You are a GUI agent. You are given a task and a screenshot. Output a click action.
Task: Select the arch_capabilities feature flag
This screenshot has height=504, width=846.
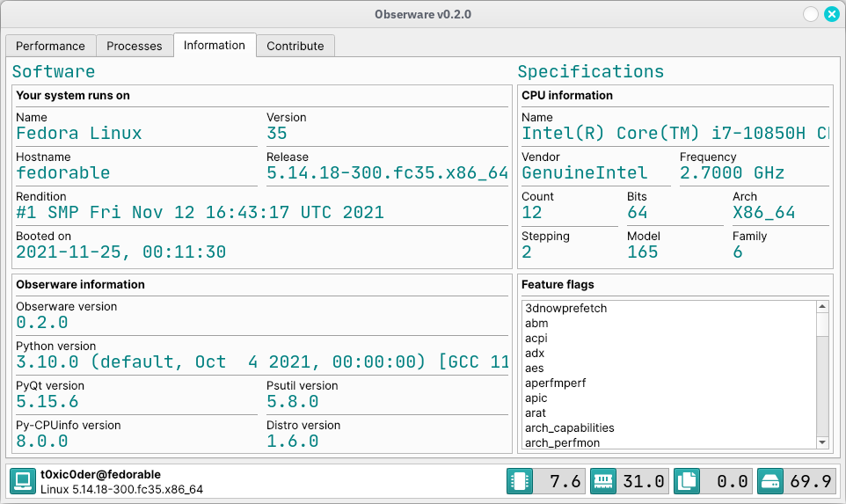[x=669, y=427]
